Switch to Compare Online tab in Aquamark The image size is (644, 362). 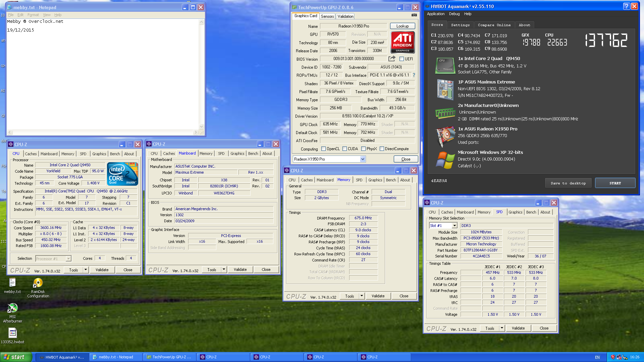(494, 25)
